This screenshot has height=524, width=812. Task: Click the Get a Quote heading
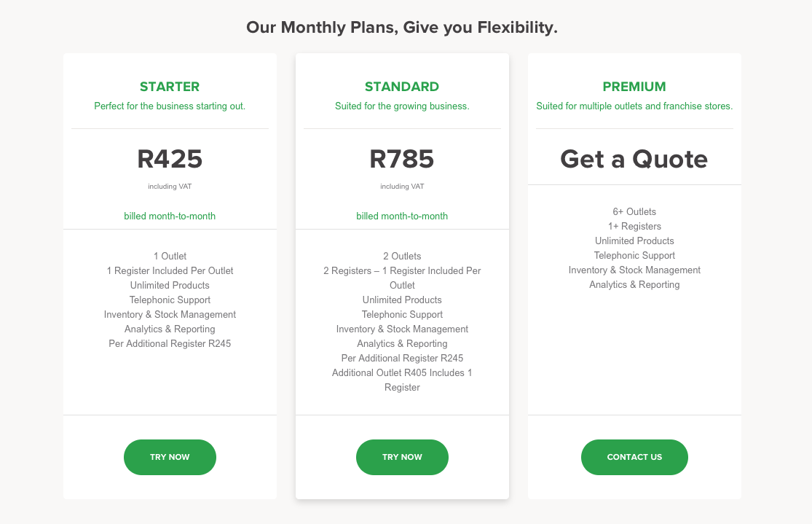[634, 159]
